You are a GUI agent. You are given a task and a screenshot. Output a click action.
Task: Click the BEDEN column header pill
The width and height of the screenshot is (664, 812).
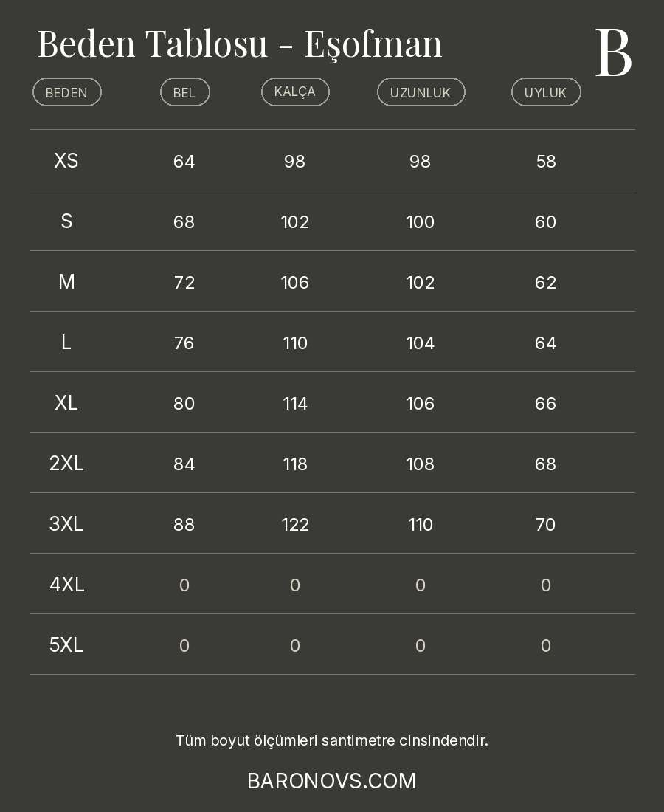pos(67,92)
